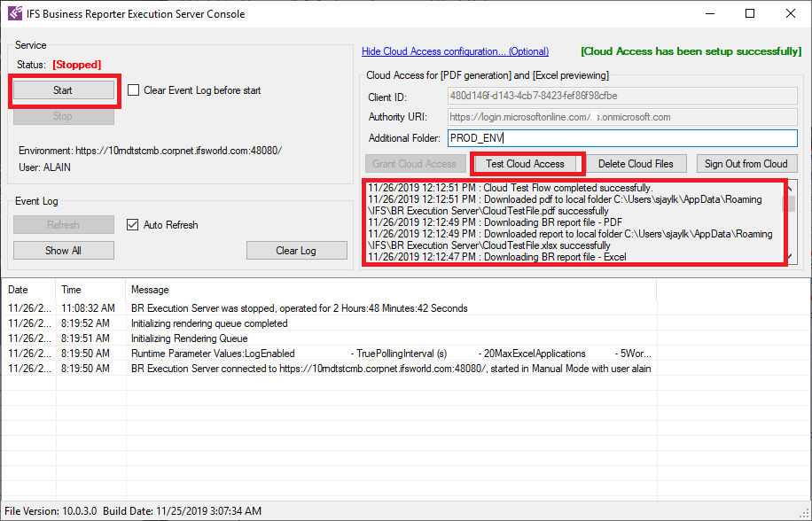Click the IFS app icon in title bar
This screenshot has height=521, width=812.
coord(14,14)
